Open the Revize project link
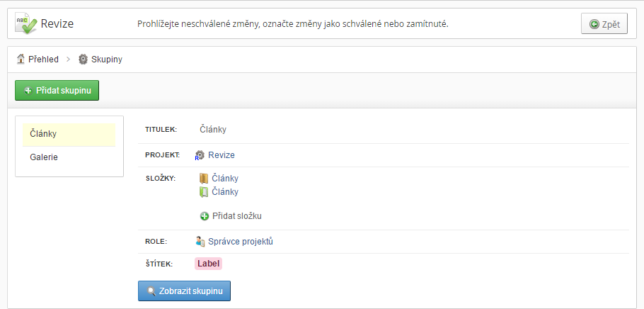This screenshot has width=644, height=309. click(x=222, y=155)
